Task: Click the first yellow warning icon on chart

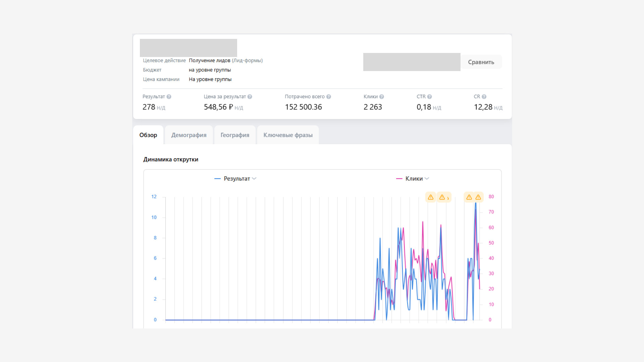Action: point(431,197)
